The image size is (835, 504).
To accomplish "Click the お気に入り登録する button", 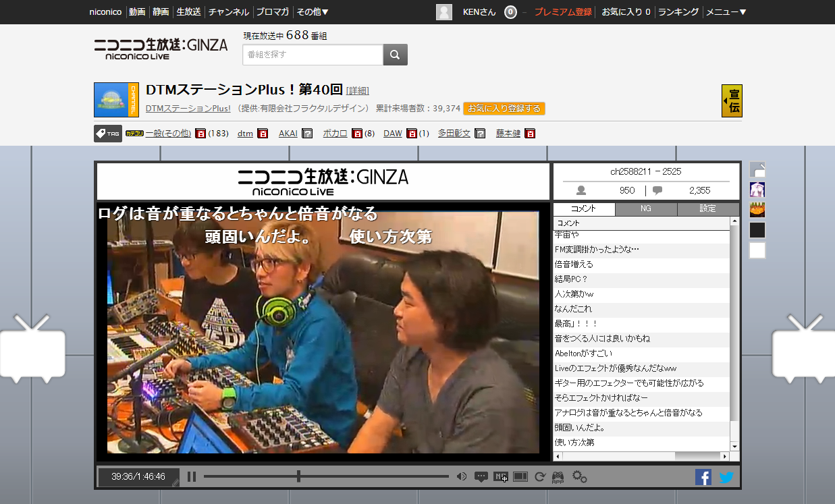I will point(504,109).
